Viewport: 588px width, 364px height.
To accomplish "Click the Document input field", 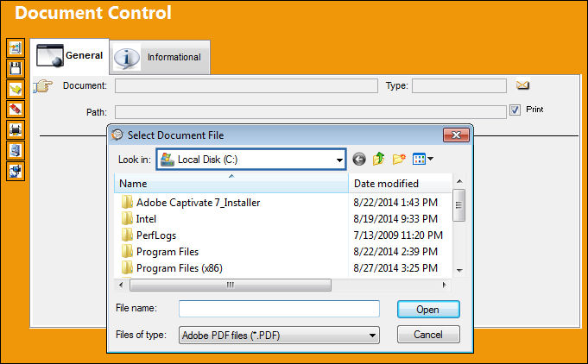I will tap(246, 85).
